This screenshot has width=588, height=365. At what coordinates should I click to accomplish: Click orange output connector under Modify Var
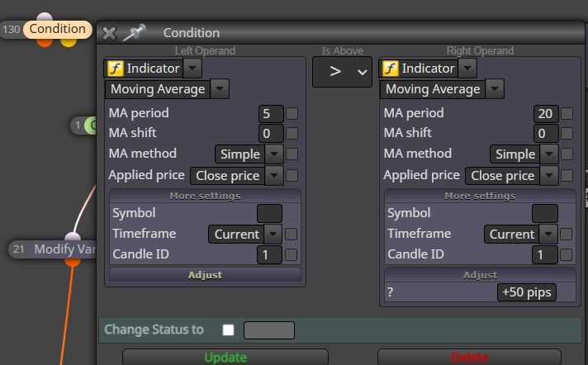(73, 263)
